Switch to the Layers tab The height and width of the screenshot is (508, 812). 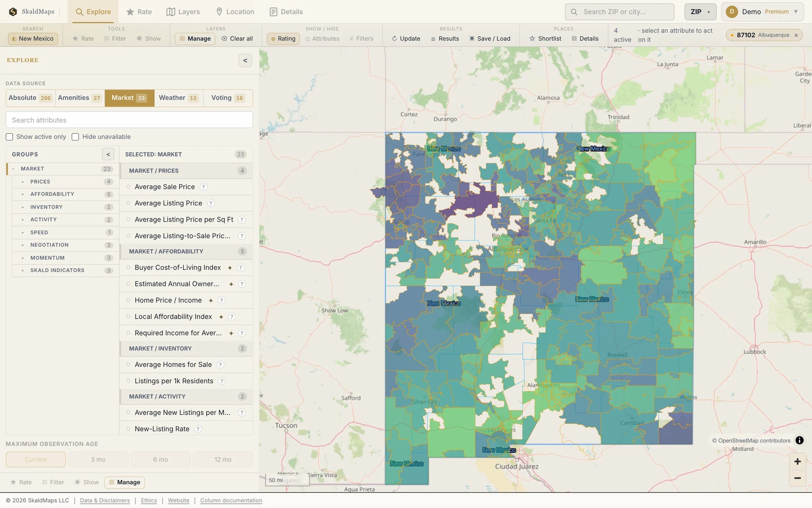183,12
